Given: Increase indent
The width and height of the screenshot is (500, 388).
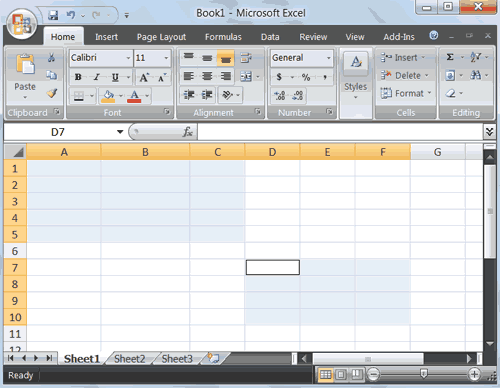Looking at the screenshot, I should [x=207, y=95].
